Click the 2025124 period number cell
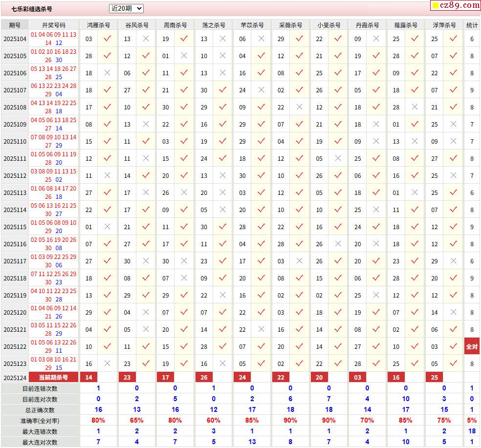The height and width of the screenshot is (448, 481). point(15,377)
